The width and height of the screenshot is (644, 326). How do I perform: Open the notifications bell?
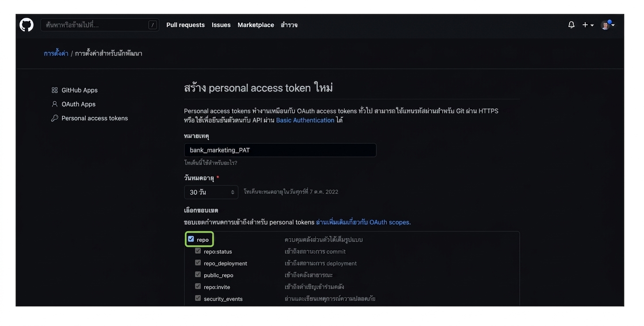coord(571,25)
